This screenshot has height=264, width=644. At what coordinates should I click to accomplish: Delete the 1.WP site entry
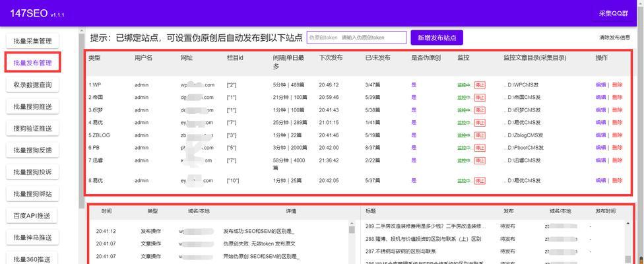617,85
